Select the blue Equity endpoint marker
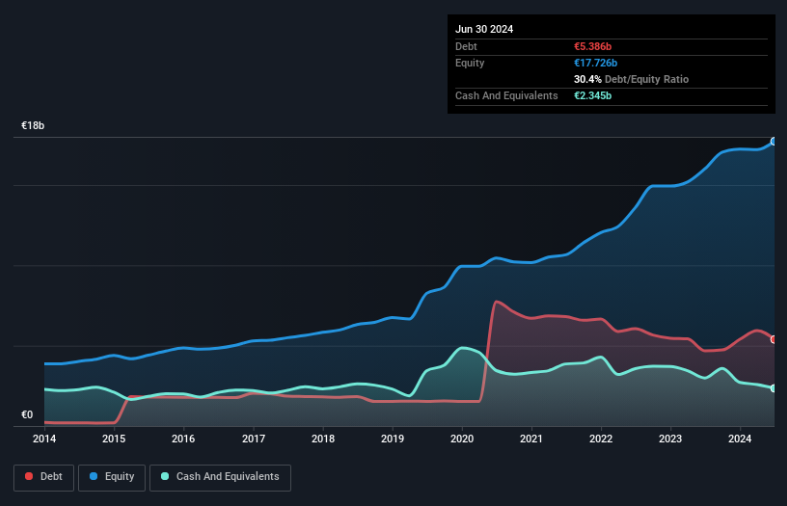This screenshot has width=787, height=506. tap(774, 142)
